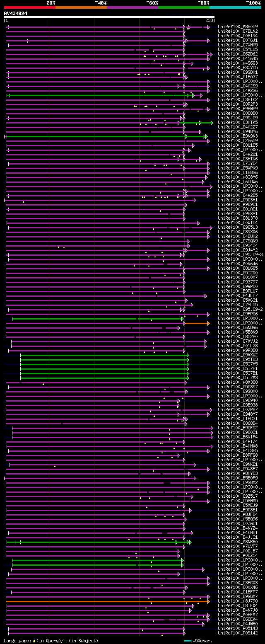Select hit label UniRef100_Q41645
Screen dimensions: 265x644
coord(238,58)
